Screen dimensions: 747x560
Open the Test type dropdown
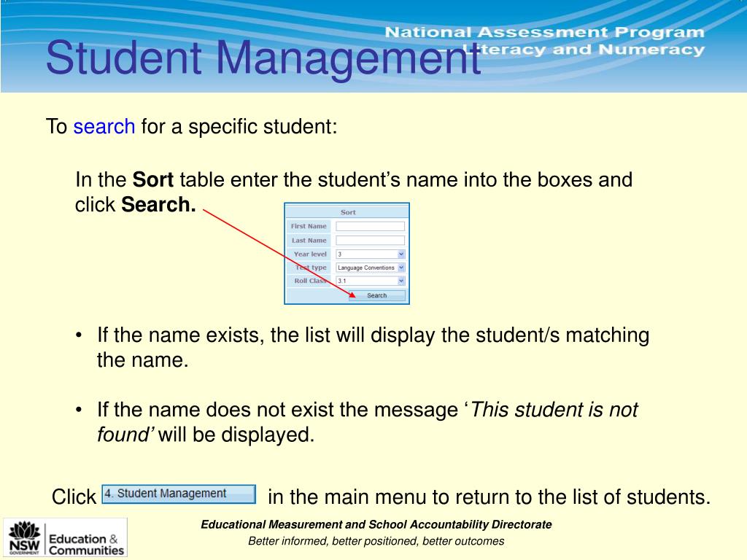coord(370,268)
